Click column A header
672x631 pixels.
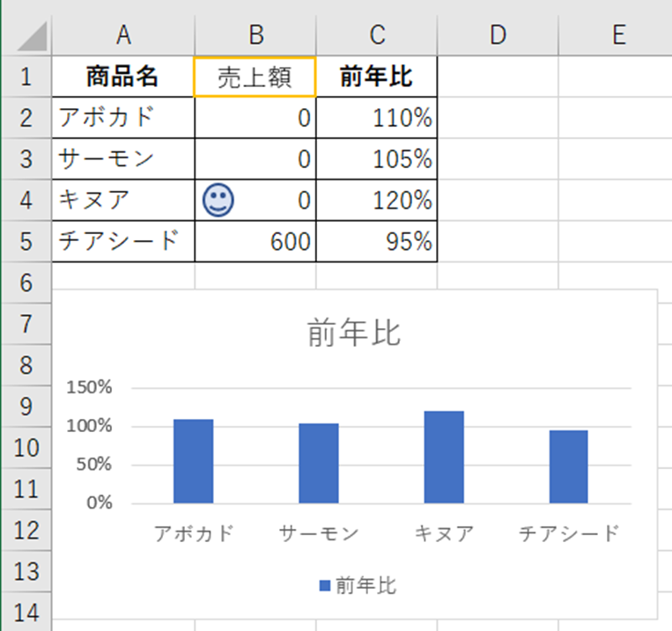122,34
